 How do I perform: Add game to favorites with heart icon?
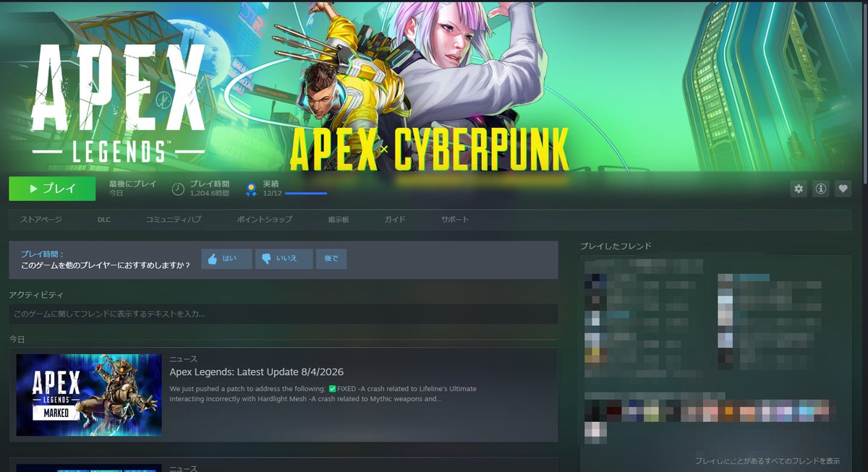pyautogui.click(x=843, y=189)
